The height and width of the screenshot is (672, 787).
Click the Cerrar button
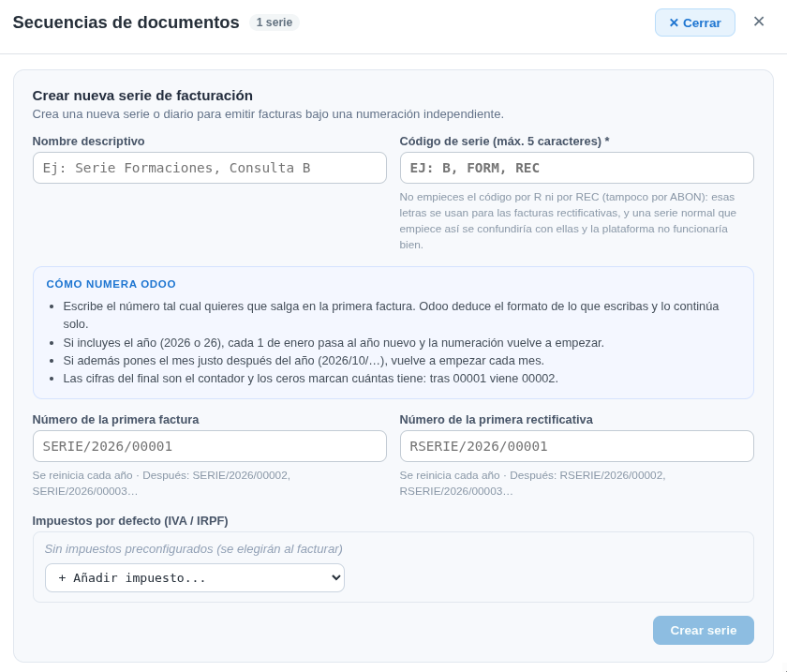(694, 22)
